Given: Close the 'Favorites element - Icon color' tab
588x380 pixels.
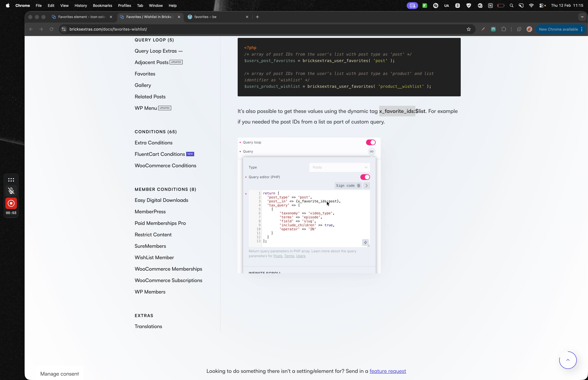Looking at the screenshot, I should 111,17.
